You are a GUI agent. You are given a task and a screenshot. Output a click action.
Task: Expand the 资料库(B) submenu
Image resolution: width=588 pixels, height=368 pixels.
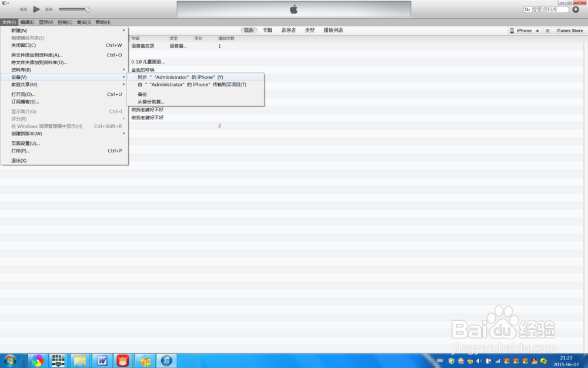tap(65, 69)
